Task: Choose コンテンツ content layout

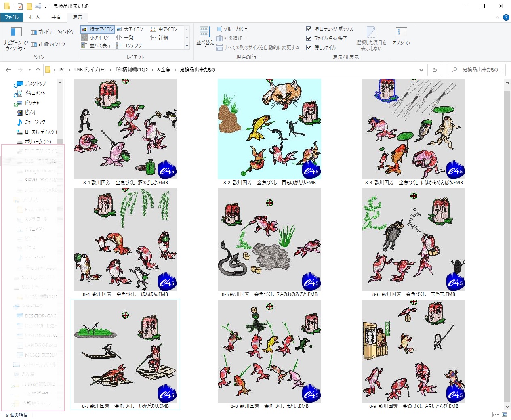Action: point(129,46)
